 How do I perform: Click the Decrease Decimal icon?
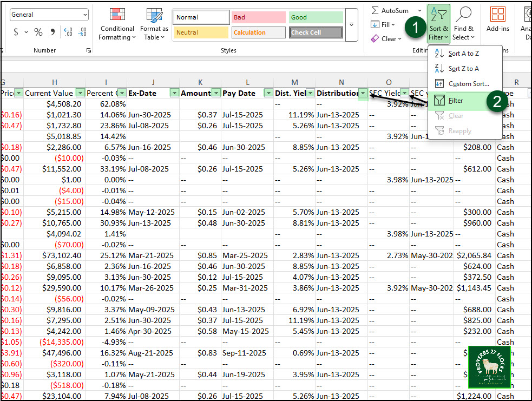click(x=83, y=32)
